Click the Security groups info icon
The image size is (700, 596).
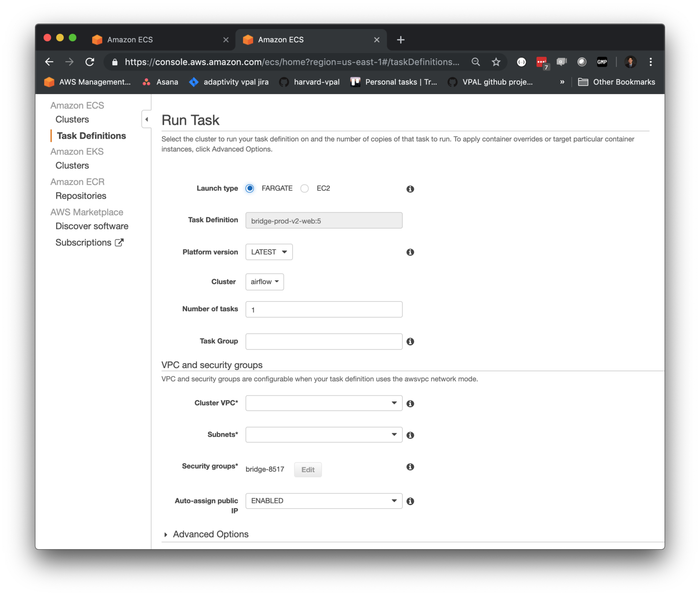pos(410,467)
